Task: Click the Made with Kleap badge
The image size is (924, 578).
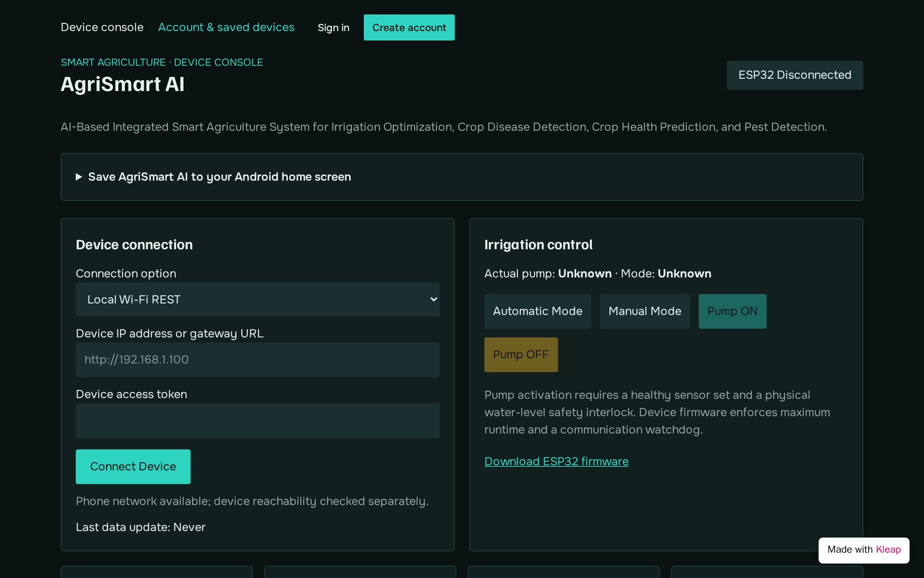Action: [x=864, y=550]
